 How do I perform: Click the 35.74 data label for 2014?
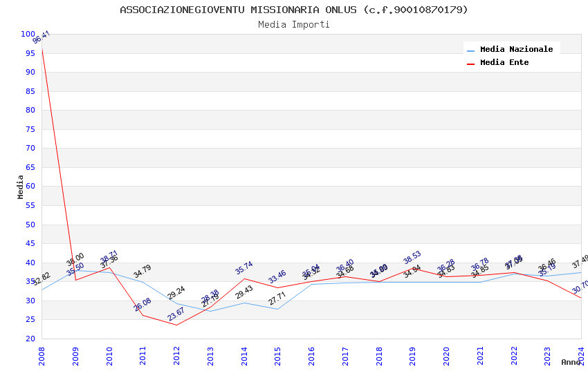(x=244, y=267)
